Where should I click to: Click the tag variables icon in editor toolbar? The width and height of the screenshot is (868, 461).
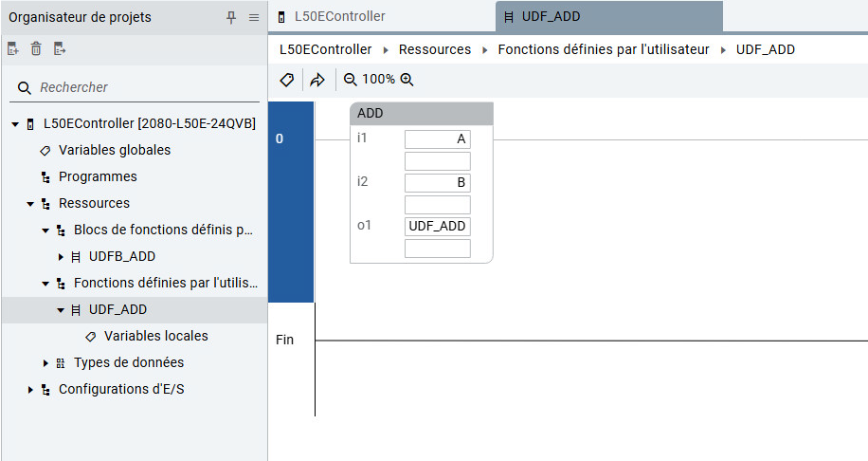click(287, 80)
